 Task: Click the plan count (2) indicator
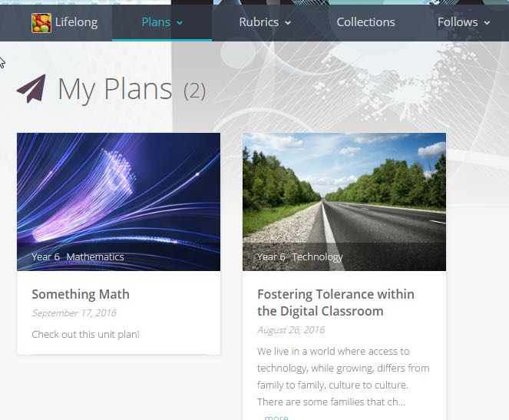(194, 91)
